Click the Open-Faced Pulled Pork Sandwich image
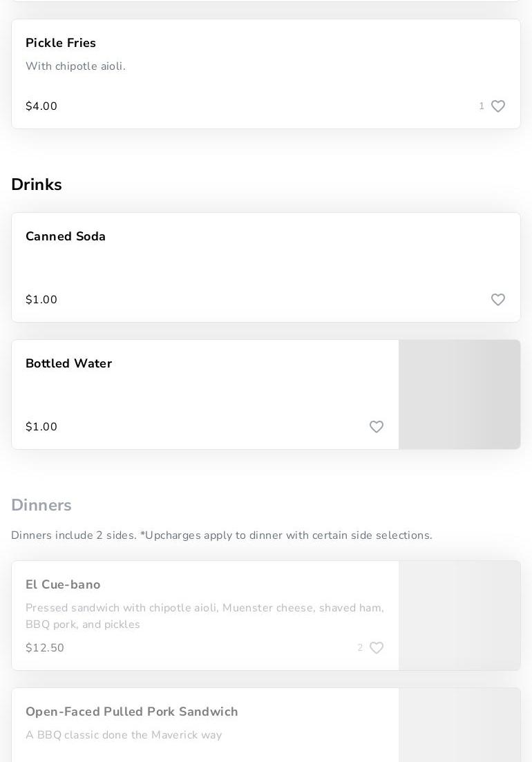Image resolution: width=532 pixels, height=762 pixels. point(459,725)
